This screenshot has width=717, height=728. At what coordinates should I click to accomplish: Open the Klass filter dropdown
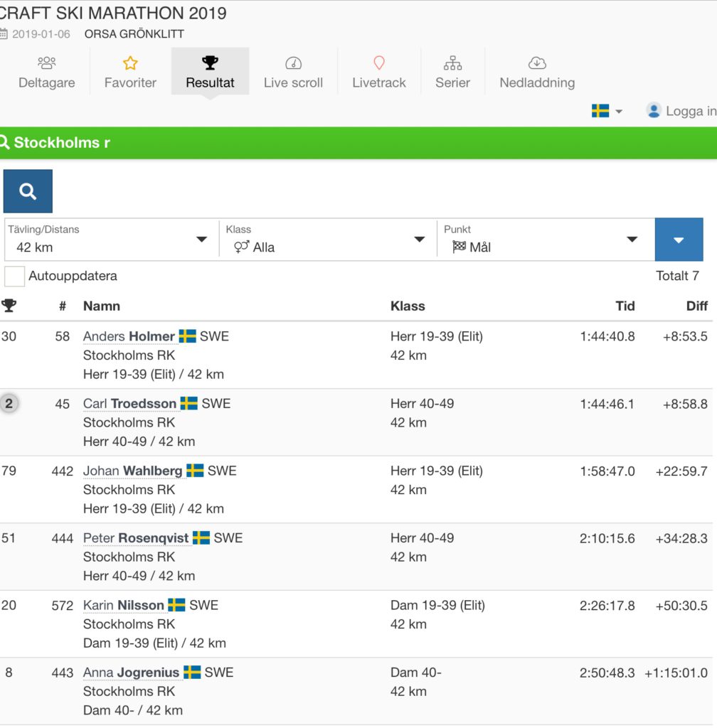pyautogui.click(x=328, y=240)
